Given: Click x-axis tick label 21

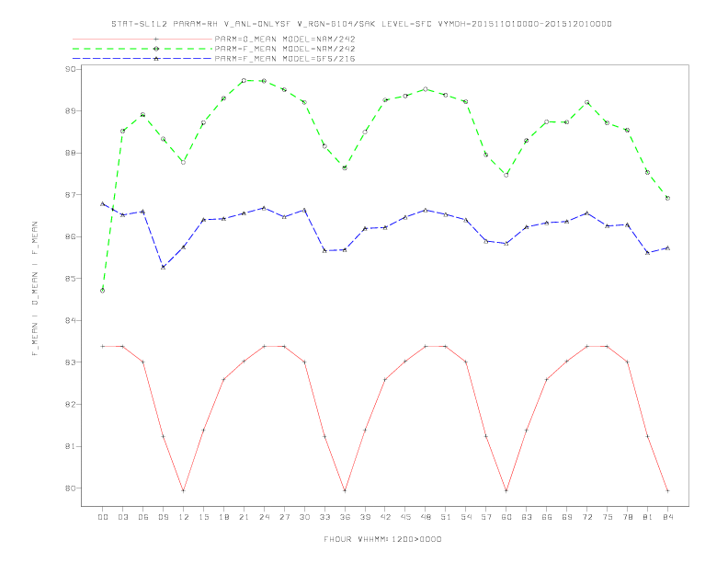Looking at the screenshot, I should [244, 517].
